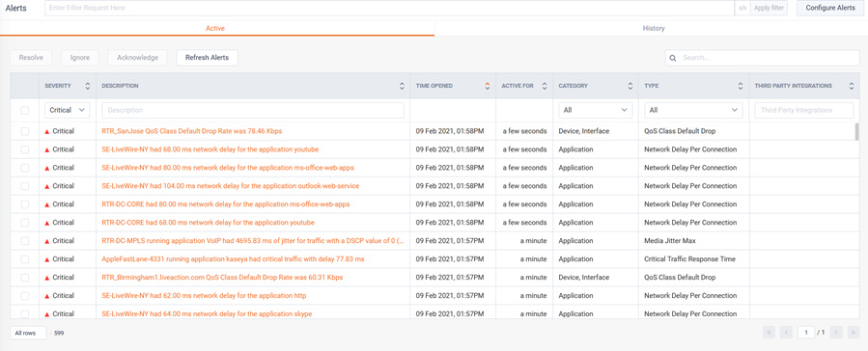Click the Resolve button
Image resolution: width=868 pixels, height=351 pixels.
[31, 58]
